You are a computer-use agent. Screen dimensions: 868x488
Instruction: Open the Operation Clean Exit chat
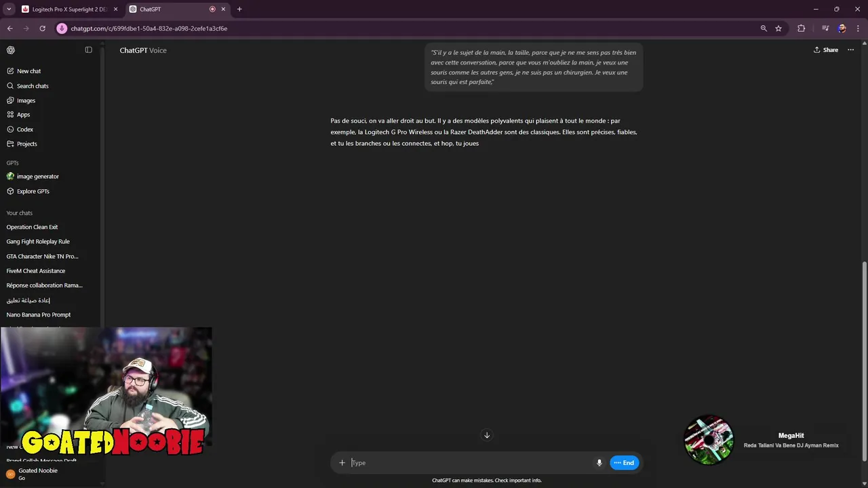32,227
